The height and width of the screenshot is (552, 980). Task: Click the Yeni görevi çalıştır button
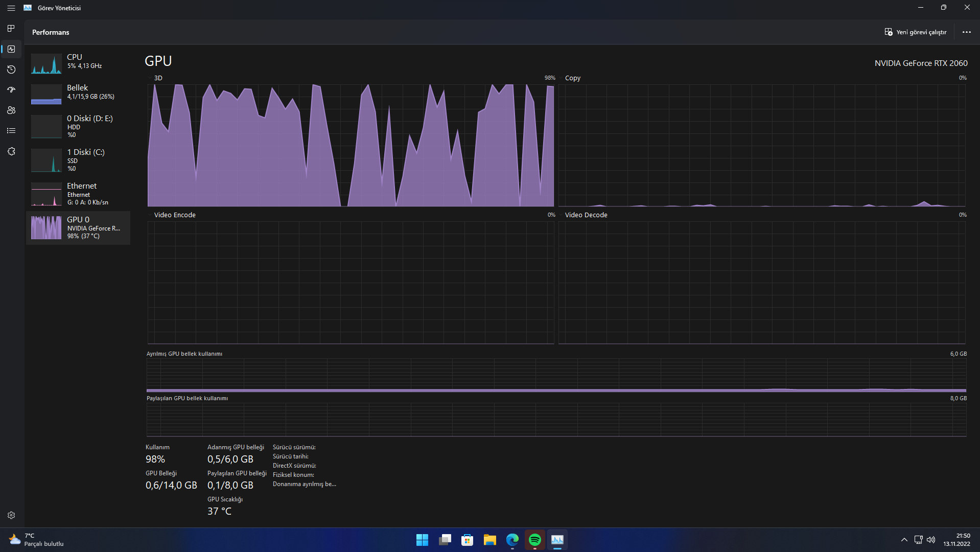tap(916, 32)
